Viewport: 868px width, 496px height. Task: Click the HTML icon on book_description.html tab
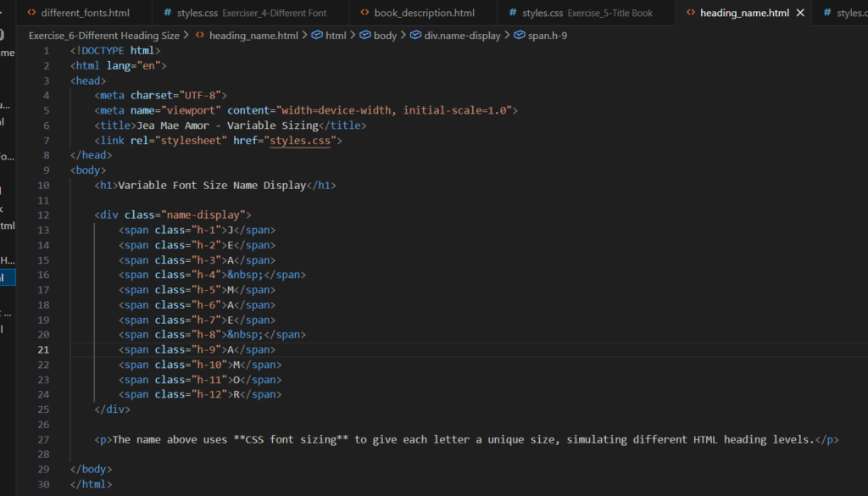(364, 13)
